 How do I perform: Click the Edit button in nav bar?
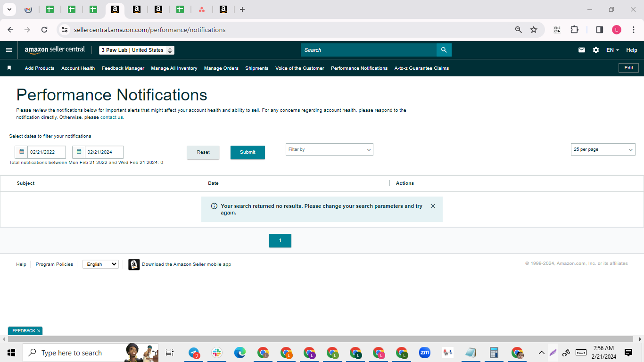tap(628, 68)
